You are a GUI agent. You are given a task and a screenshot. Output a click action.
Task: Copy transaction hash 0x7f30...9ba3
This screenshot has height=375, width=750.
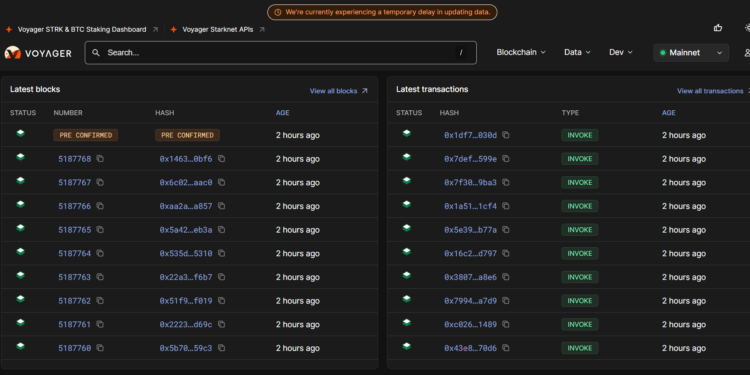pyautogui.click(x=506, y=182)
